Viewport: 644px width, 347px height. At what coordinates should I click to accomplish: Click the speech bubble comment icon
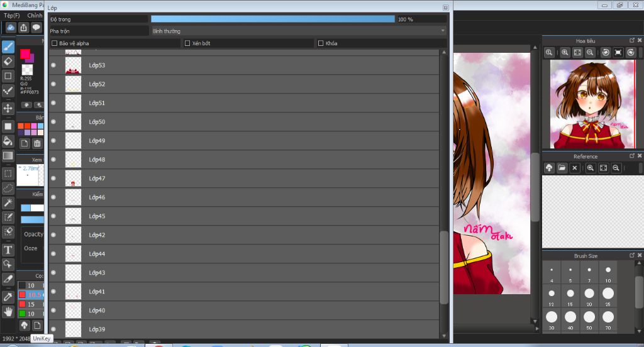coord(36,28)
